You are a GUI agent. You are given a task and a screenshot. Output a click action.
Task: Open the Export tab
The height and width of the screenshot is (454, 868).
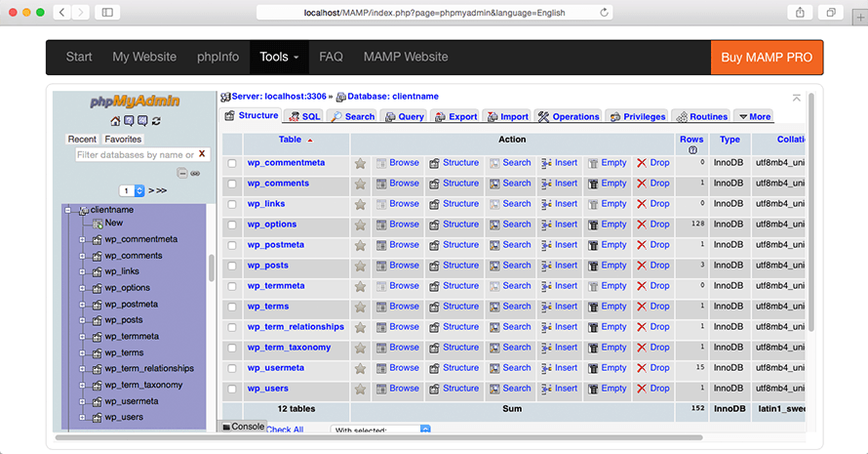tap(456, 116)
